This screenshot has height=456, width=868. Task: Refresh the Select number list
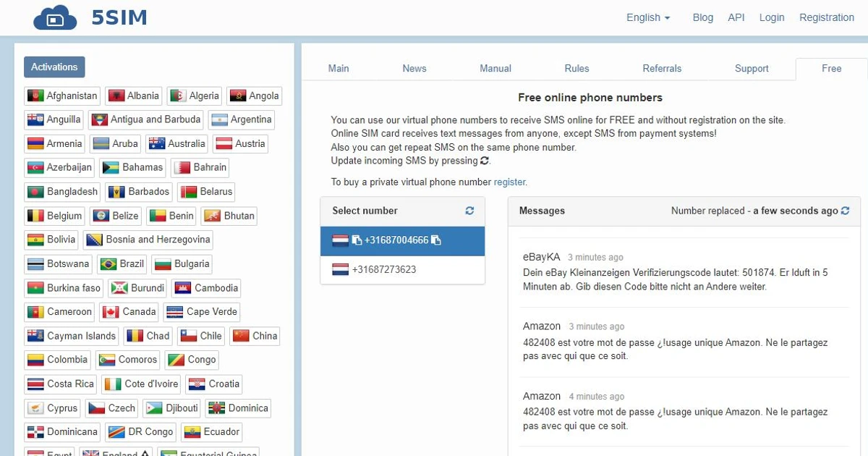point(469,211)
